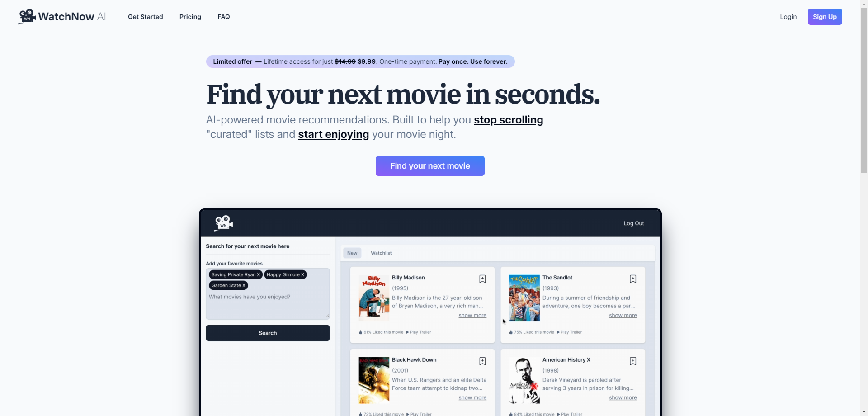
Task: Expand The Sandlot description via show more
Action: point(623,316)
